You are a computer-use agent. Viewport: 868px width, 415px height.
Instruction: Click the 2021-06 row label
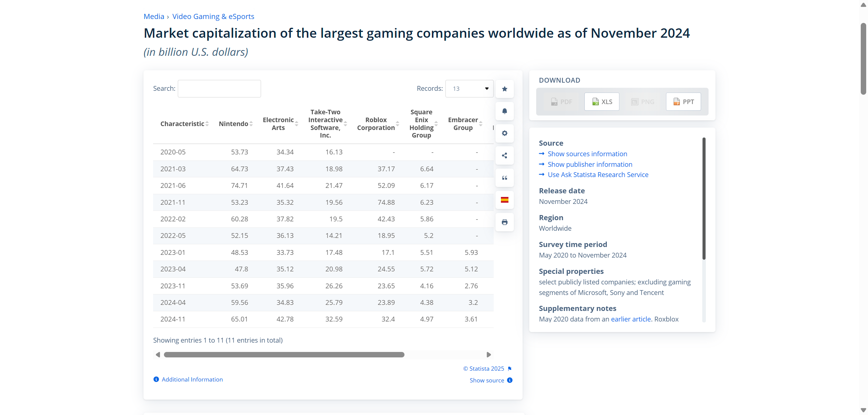point(173,185)
